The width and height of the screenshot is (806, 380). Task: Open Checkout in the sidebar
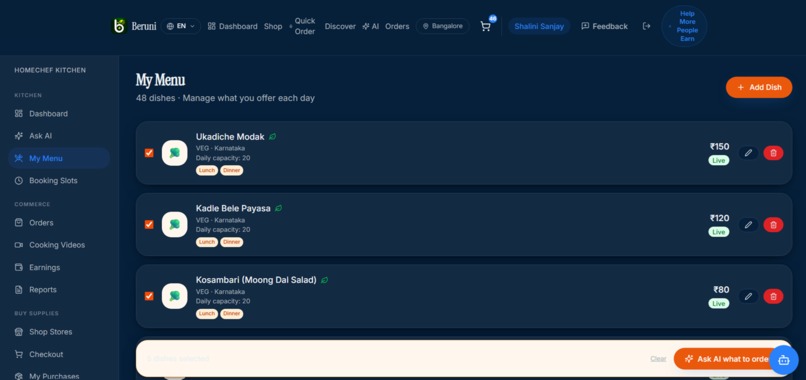pos(59,354)
